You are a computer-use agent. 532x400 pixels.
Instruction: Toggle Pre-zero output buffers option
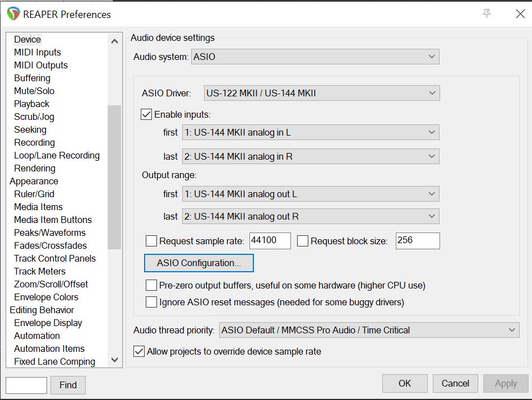[x=151, y=285]
